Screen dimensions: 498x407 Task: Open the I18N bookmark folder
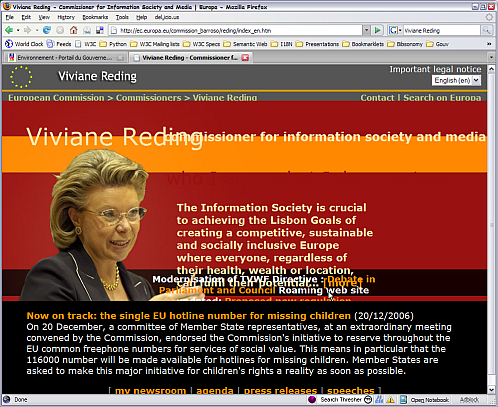point(282,44)
